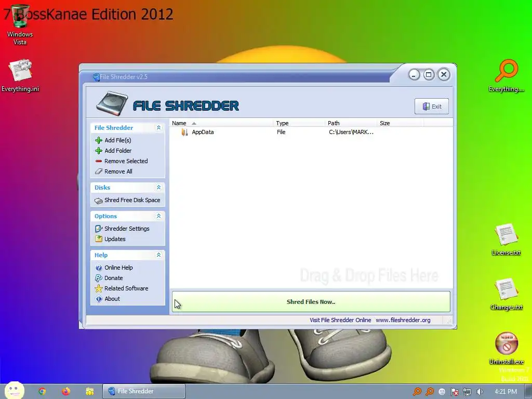Click the PayPal Donate icon
The width and height of the screenshot is (532, 399).
pos(99,278)
